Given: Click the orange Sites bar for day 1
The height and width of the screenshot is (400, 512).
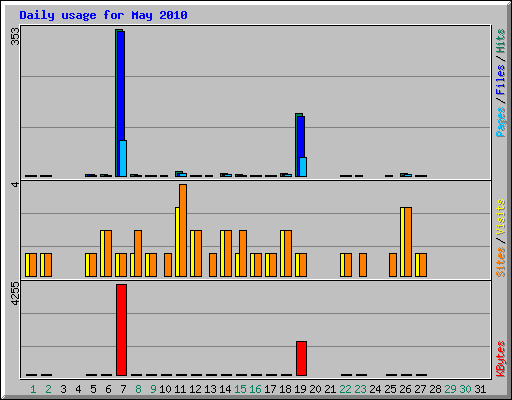Looking at the screenshot, I should [x=33, y=265].
